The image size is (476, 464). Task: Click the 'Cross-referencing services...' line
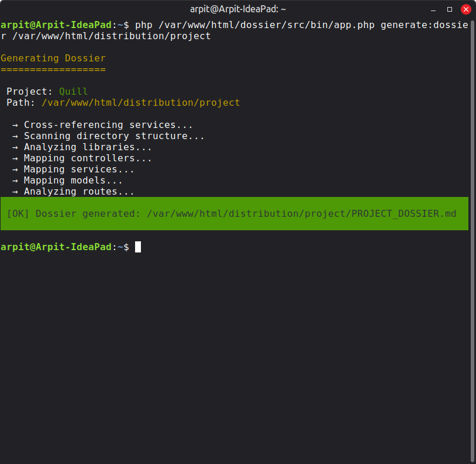click(102, 124)
